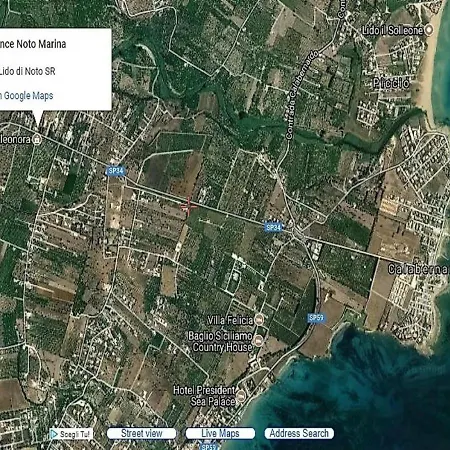Click the Contrada Calabernardo road label
The width and height of the screenshot is (450, 450).
[x=301, y=95]
